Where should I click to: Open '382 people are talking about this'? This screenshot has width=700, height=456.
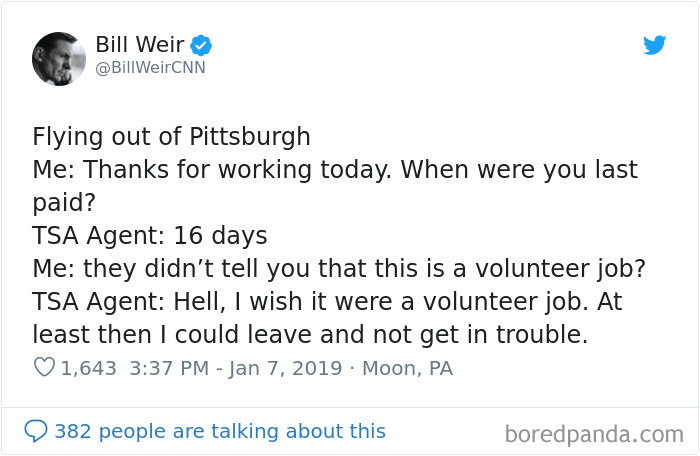coord(220,431)
